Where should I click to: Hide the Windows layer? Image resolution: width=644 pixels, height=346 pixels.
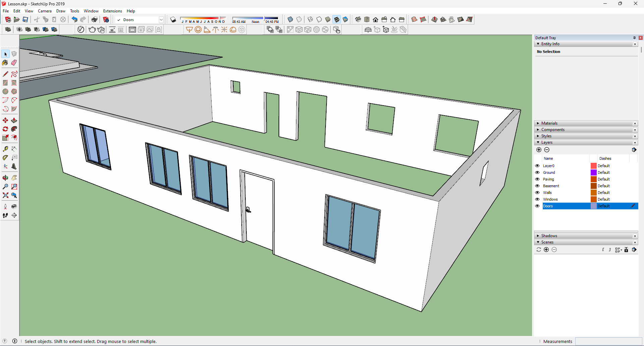coord(537,199)
